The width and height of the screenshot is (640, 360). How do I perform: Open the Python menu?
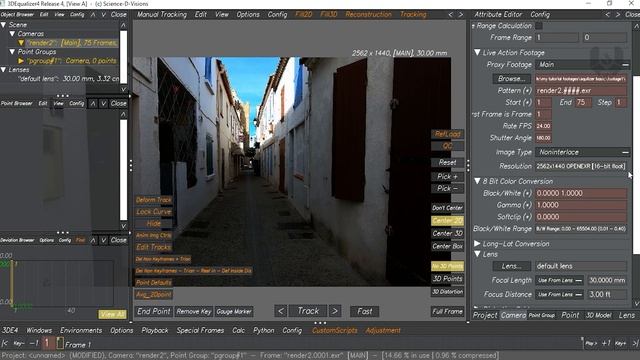point(264,330)
